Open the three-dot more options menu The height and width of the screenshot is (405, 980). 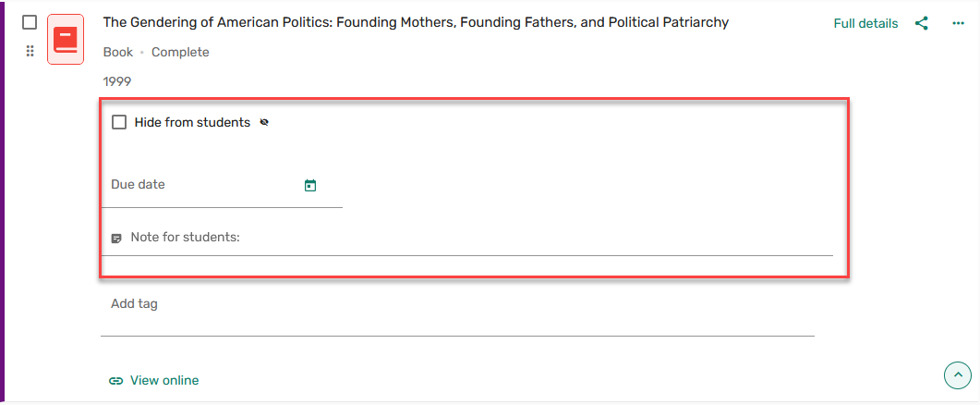[x=958, y=23]
